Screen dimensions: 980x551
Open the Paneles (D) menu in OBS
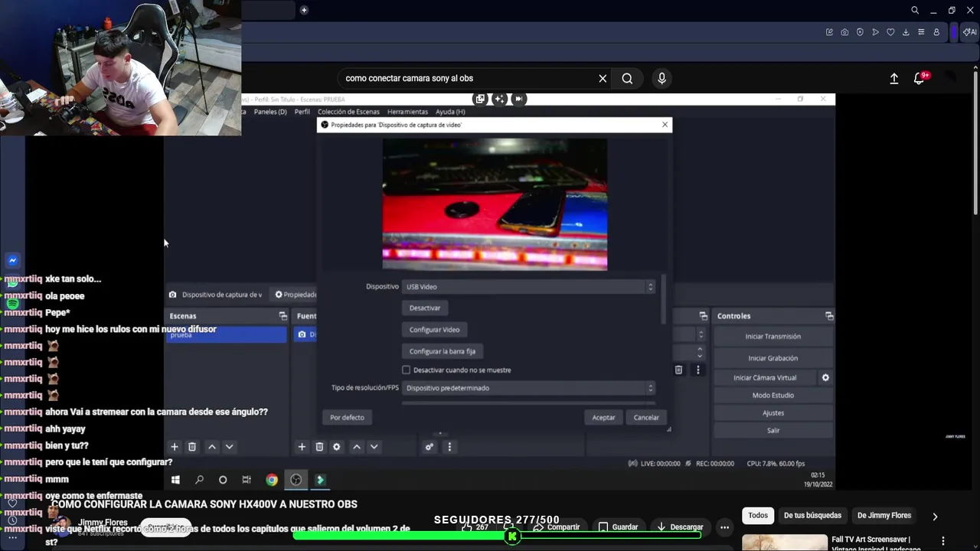(x=270, y=112)
